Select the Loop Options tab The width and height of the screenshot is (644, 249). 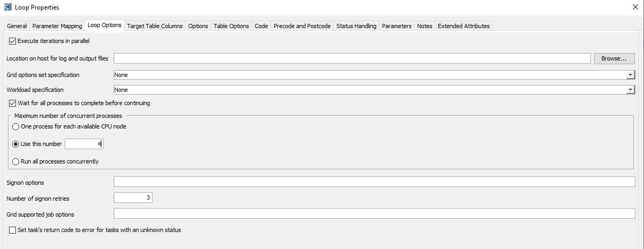[x=105, y=25]
